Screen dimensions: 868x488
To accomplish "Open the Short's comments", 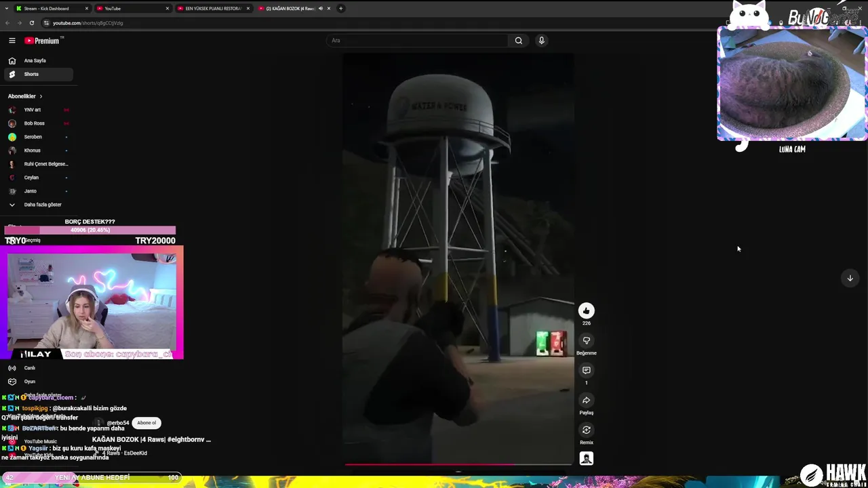I will pyautogui.click(x=587, y=370).
